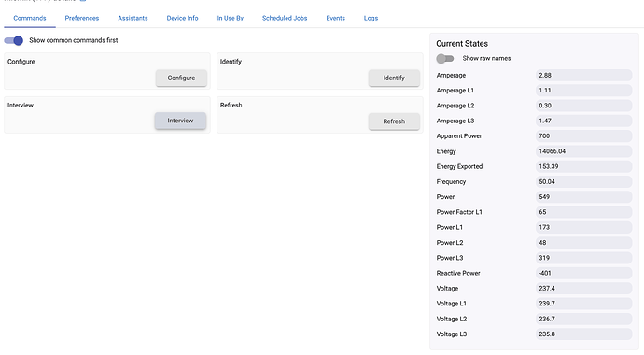Click the Voltage L3 value field
This screenshot has height=355, width=644.
tap(583, 334)
